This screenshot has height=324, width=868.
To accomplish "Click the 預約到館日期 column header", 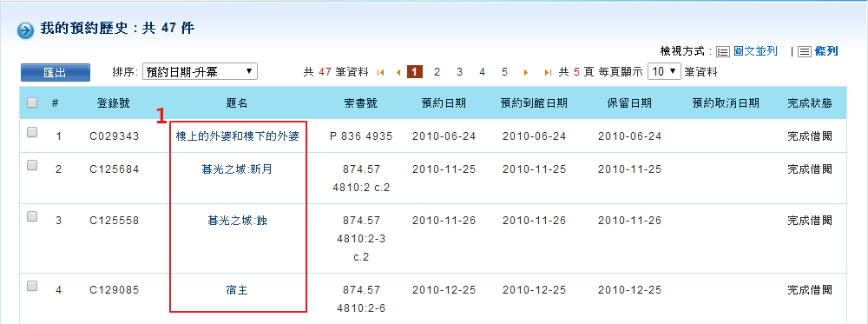I will (534, 103).
